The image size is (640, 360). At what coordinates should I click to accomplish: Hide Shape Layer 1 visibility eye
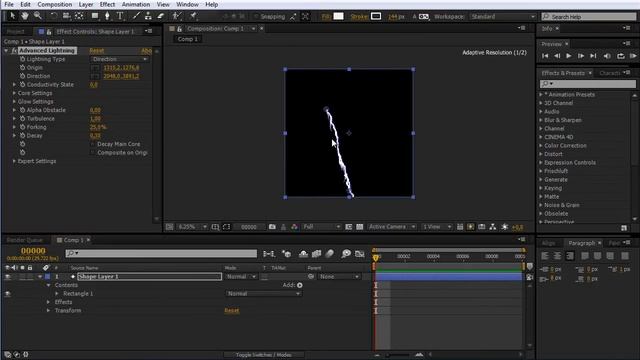(8, 277)
